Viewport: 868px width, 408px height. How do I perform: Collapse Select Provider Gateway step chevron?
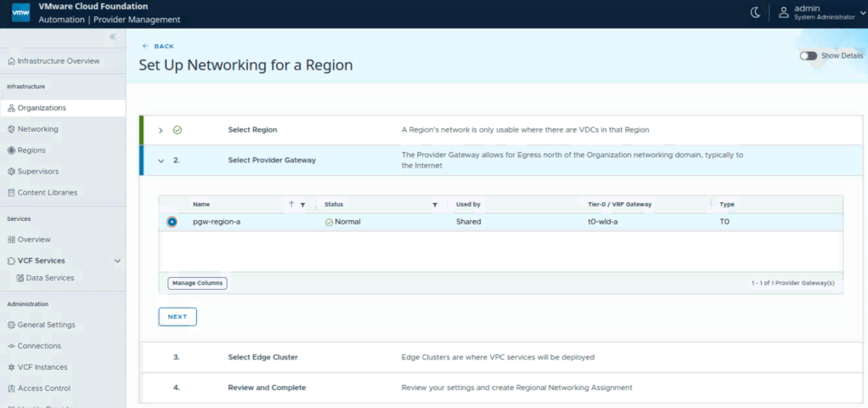(161, 161)
